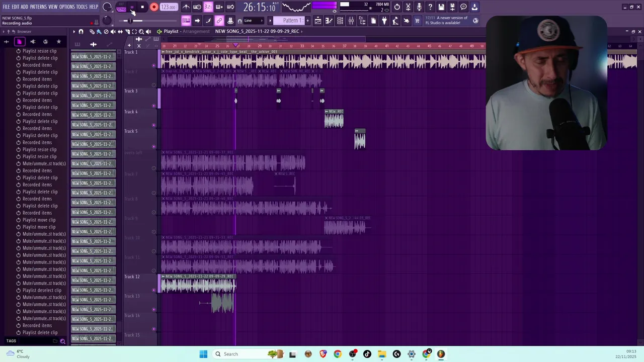Mute Track 1 with its green dot
Image resolution: width=644 pixels, height=362 pixels.
pos(154,65)
